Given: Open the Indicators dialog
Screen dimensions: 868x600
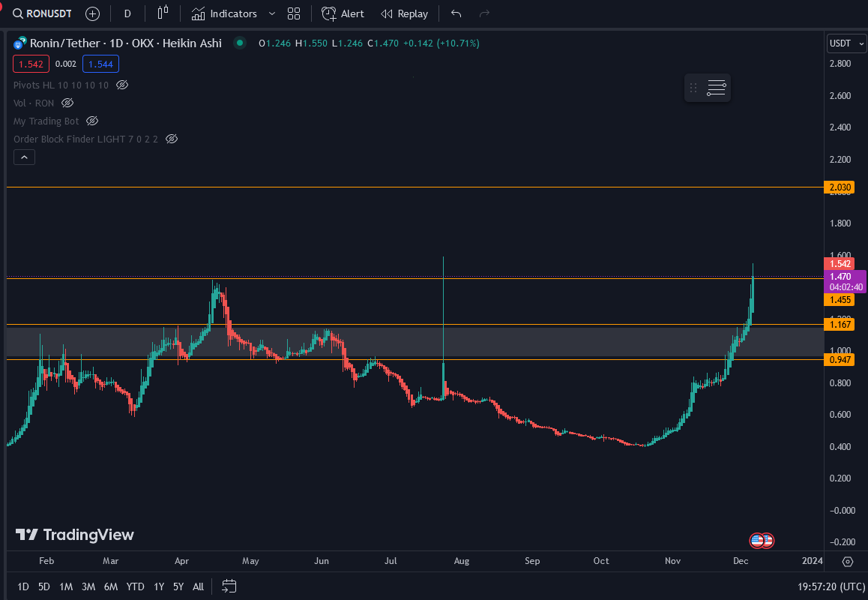Looking at the screenshot, I should point(224,13).
